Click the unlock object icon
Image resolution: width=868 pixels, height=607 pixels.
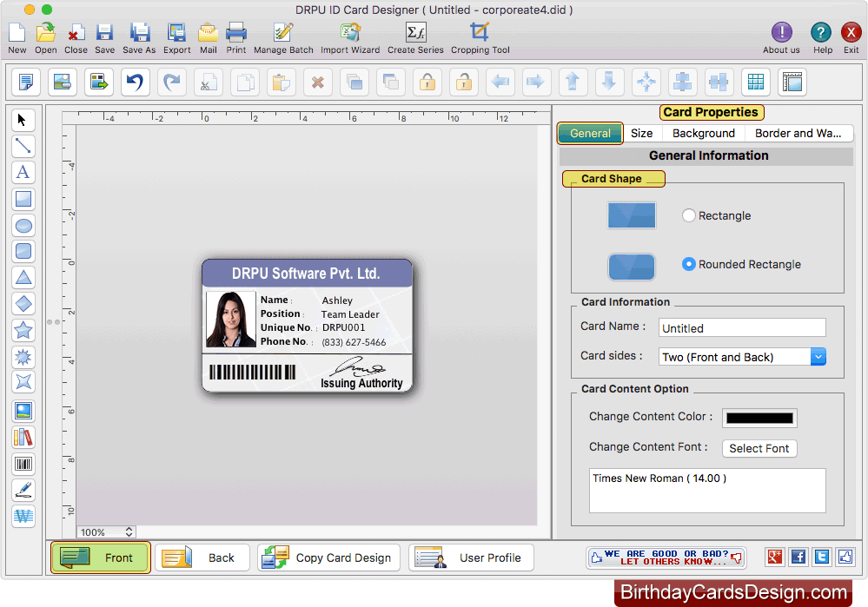464,82
